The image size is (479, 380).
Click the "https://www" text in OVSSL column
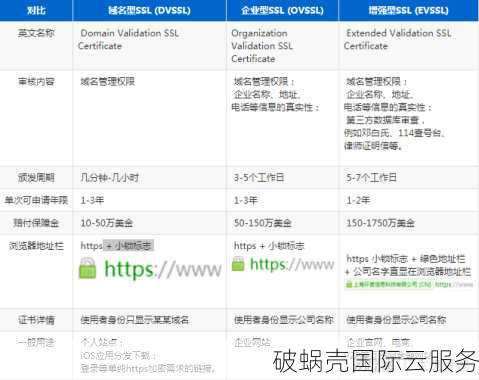click(x=292, y=264)
